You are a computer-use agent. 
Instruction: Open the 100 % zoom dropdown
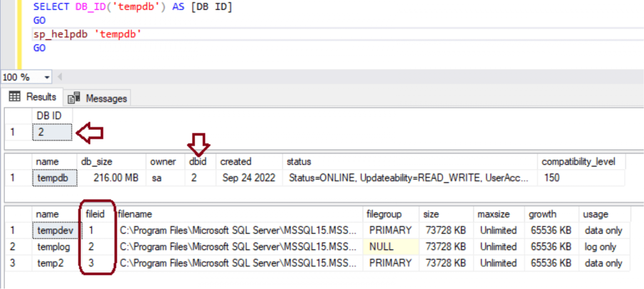point(47,77)
